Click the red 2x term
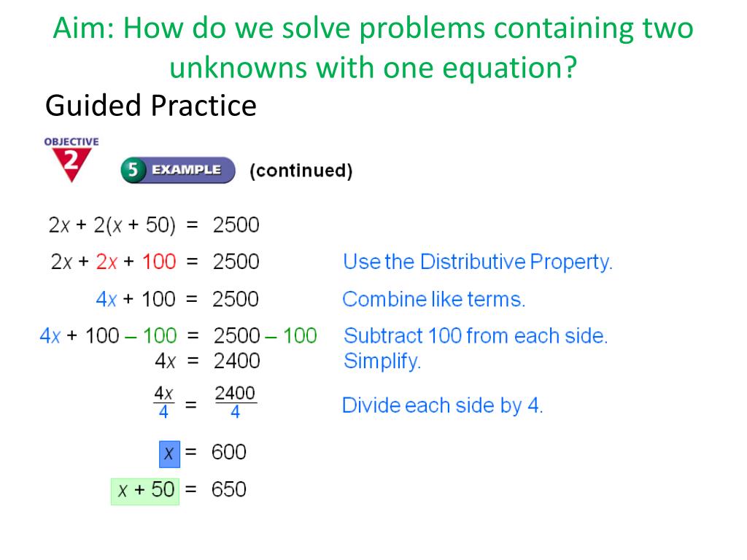 point(107,262)
